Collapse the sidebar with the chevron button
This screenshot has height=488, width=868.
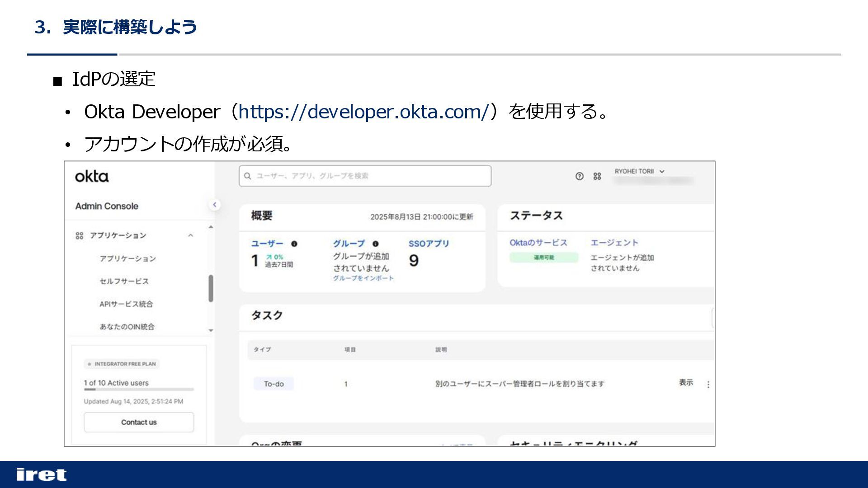215,205
